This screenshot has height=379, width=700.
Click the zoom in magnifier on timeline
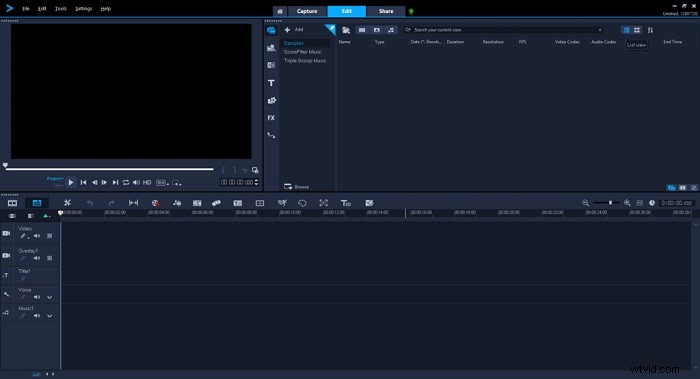tap(627, 203)
